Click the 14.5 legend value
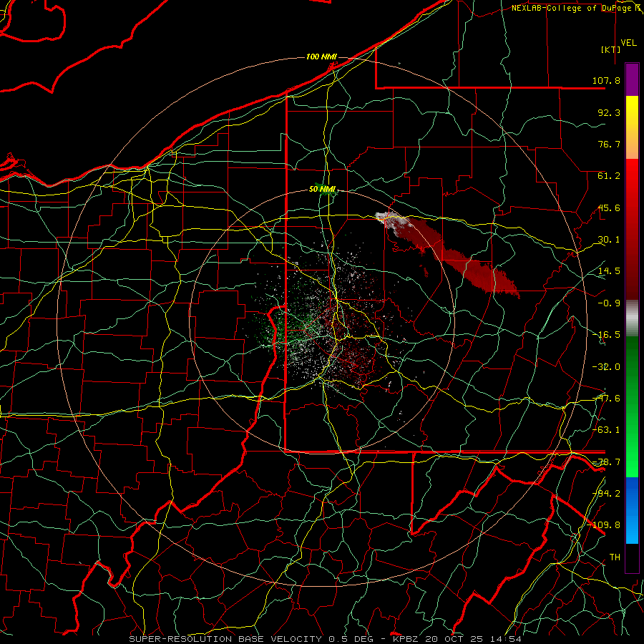Screen dimensions: 644x644 coord(609,271)
